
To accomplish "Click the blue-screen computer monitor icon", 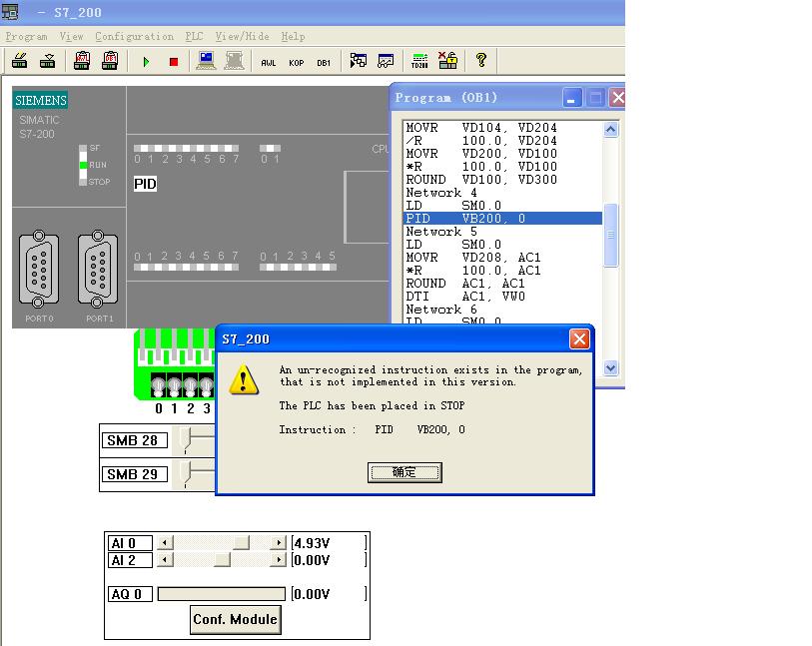I will 206,61.
